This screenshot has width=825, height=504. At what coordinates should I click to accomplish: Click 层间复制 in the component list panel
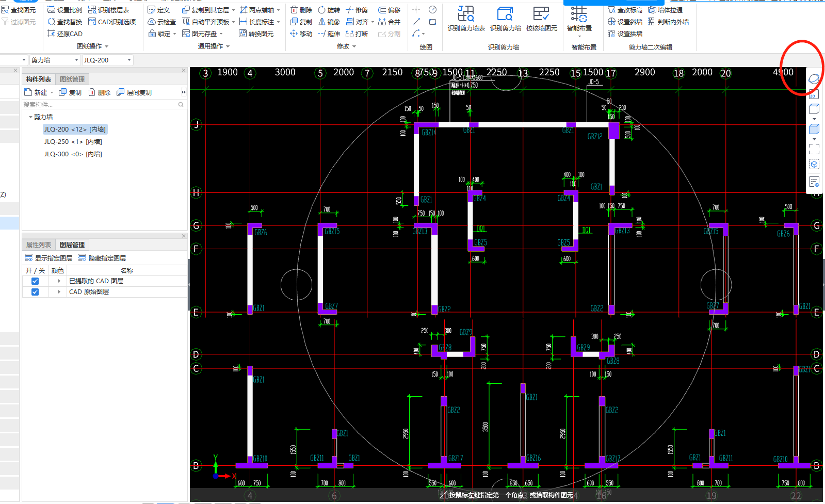[x=134, y=93]
